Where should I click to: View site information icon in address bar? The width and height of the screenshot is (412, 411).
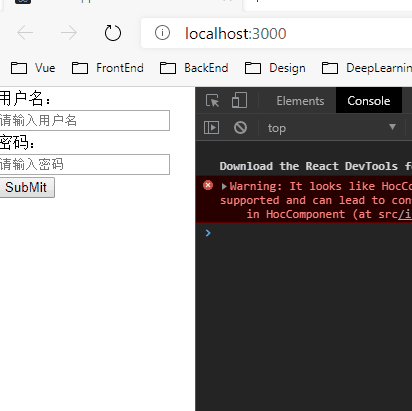tap(162, 33)
